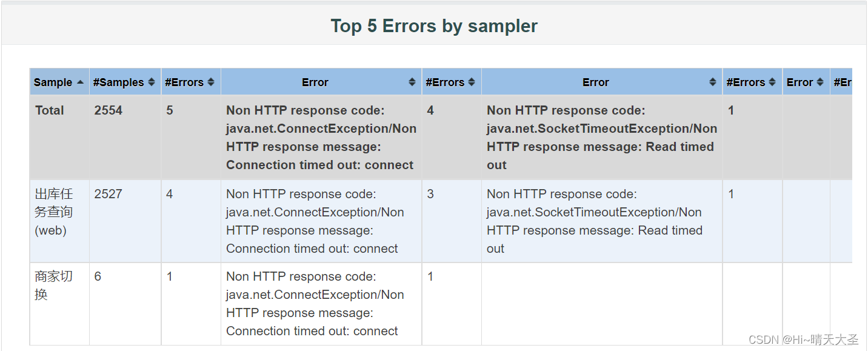868x351 pixels.
Task: Sort by the #Samples column label
Action: [x=119, y=82]
